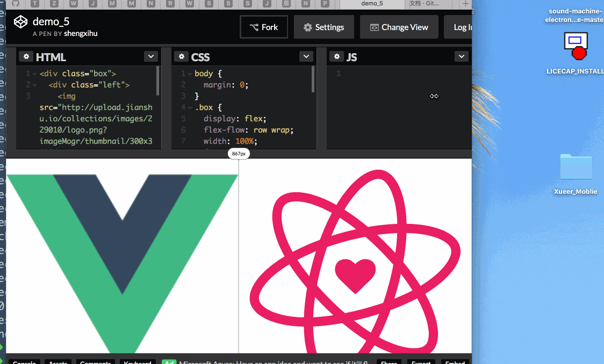This screenshot has height=364, width=604.
Task: Open the Assets panel in footer
Action: point(58,362)
